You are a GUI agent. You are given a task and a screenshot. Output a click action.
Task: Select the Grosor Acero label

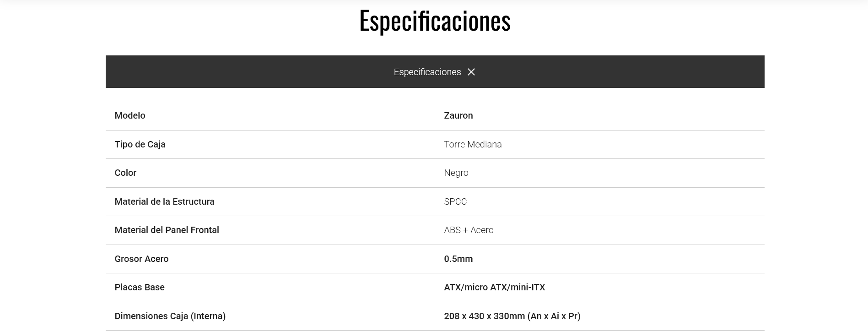[x=141, y=259]
